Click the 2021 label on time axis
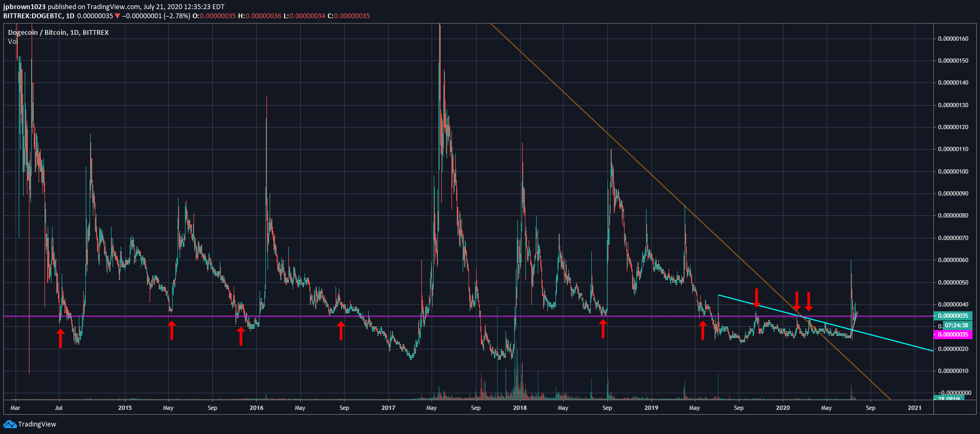The height and width of the screenshot is (434, 980). click(915, 408)
